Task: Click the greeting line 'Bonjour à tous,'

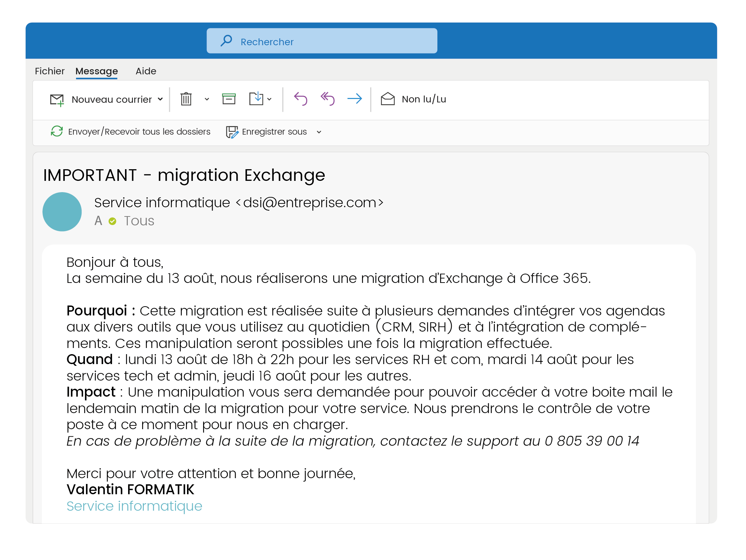Action: pyautogui.click(x=115, y=262)
